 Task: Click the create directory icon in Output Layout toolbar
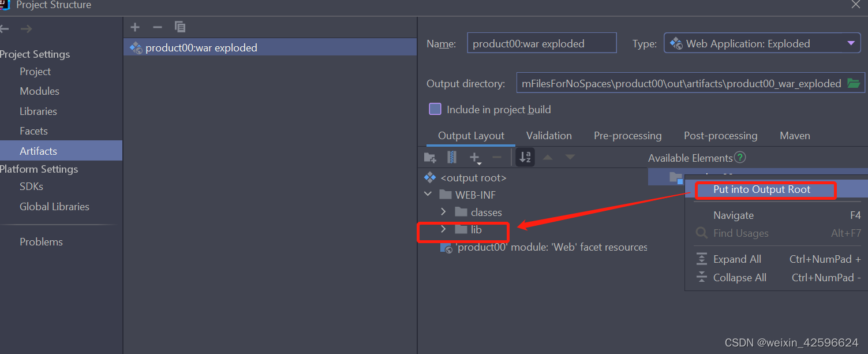(429, 156)
